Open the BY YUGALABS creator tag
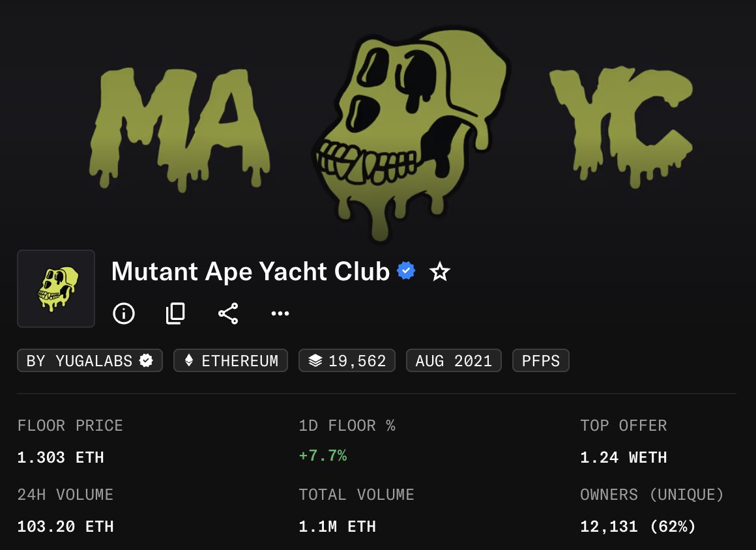 89,360
